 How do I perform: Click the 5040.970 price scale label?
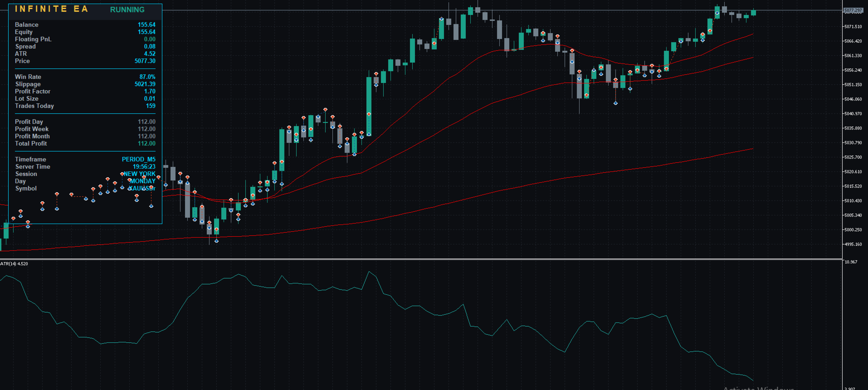pyautogui.click(x=853, y=113)
